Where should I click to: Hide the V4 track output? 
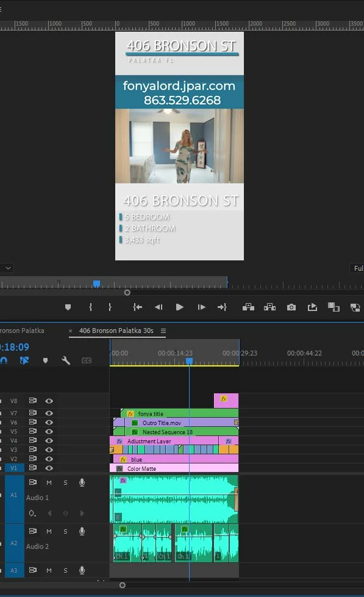coord(49,440)
